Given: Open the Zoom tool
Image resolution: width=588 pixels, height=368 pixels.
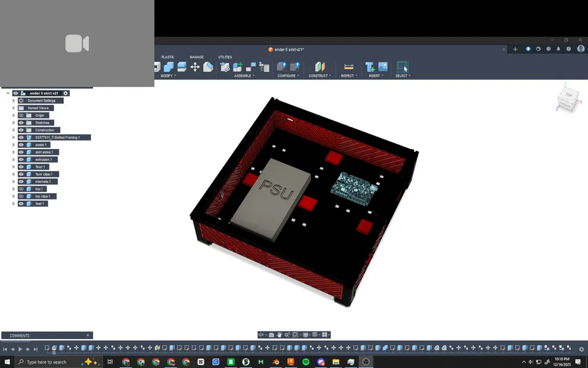Looking at the screenshot, I should (286, 334).
